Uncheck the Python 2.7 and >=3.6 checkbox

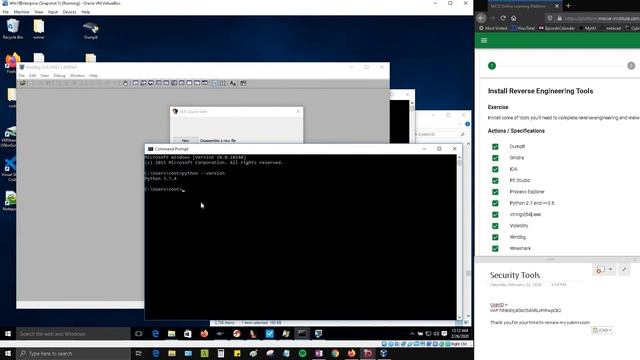[x=495, y=203]
